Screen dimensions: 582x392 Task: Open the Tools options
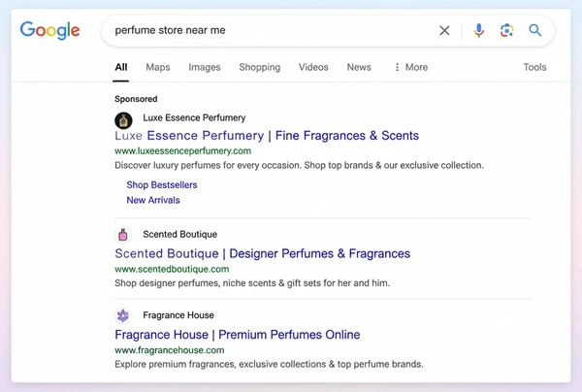(534, 67)
